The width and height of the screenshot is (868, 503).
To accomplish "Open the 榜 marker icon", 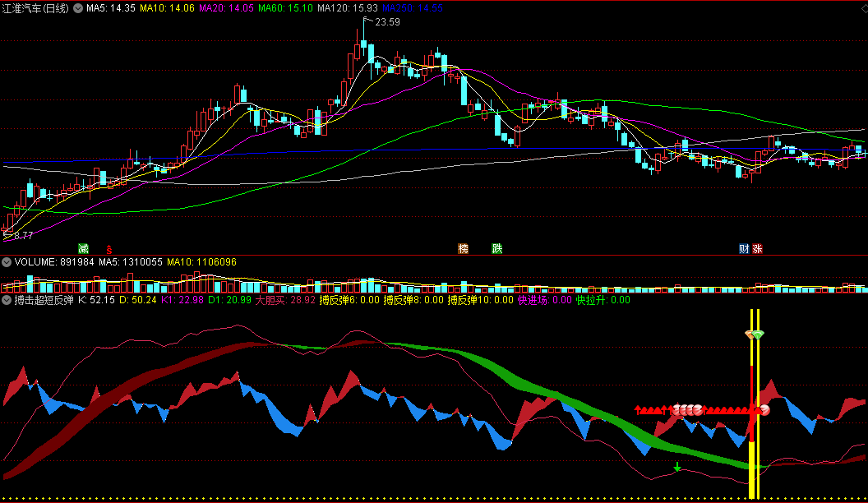I will pyautogui.click(x=464, y=248).
